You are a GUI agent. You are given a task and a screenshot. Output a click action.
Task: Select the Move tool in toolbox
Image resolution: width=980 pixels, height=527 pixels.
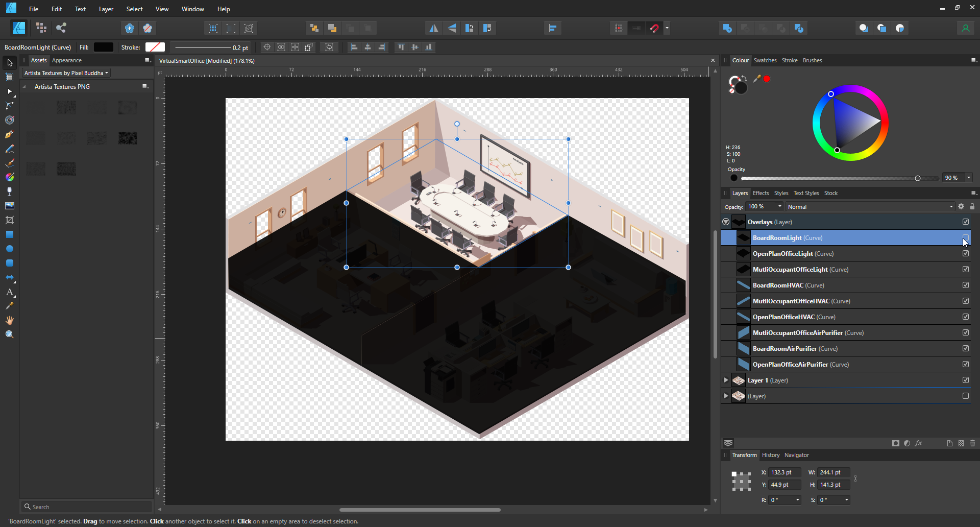click(x=10, y=63)
